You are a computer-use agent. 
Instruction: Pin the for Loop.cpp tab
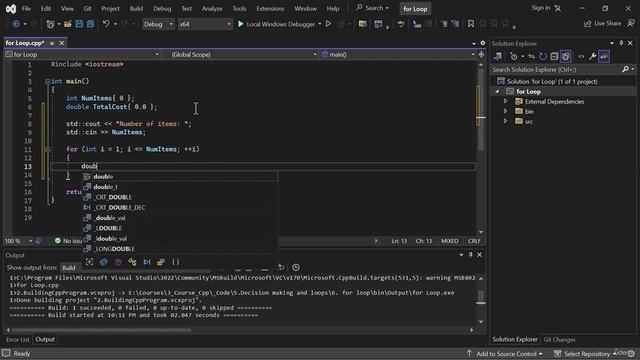pyautogui.click(x=52, y=43)
